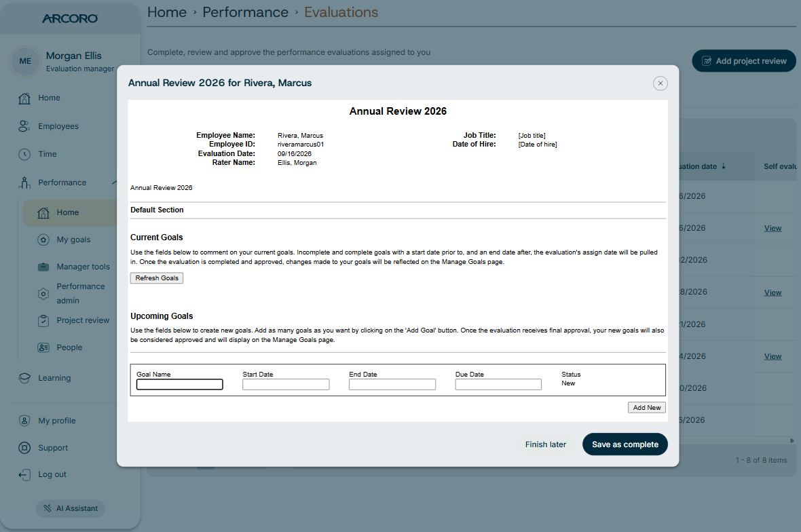Click the Due Date field

coord(498,385)
